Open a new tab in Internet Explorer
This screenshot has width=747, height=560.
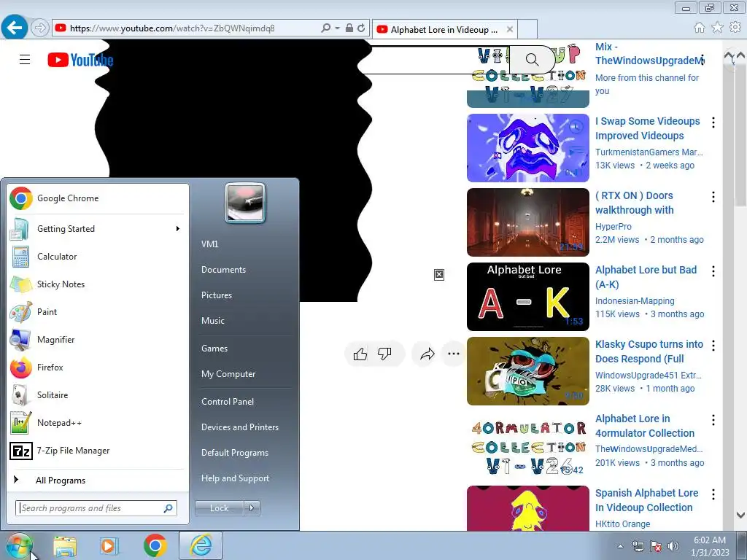(527, 29)
